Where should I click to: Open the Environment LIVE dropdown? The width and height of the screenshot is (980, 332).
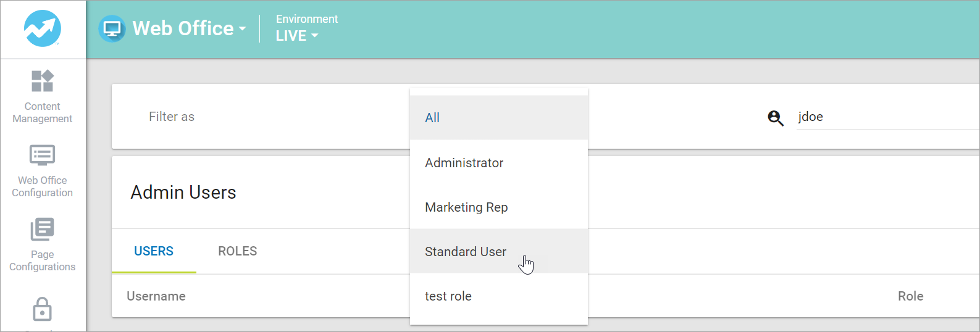[297, 36]
